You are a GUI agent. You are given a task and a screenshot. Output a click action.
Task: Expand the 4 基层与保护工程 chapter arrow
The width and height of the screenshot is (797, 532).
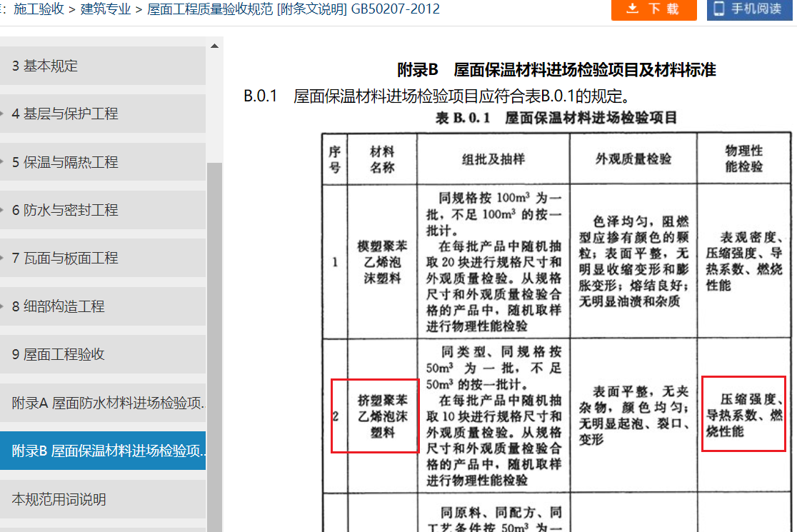point(3,114)
